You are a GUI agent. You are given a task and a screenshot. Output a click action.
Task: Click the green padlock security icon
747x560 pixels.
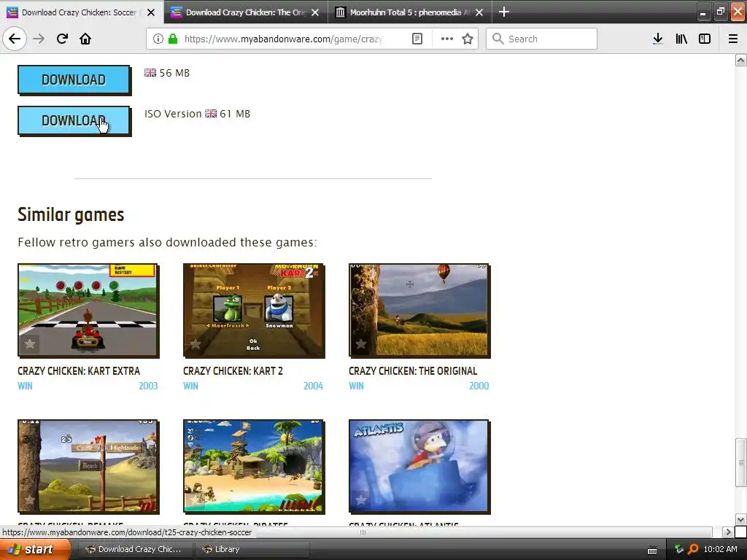(172, 39)
